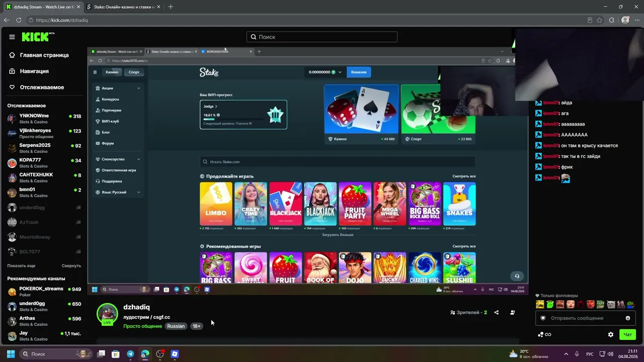Click the Windows taskbar Поиск search box
This screenshot has width=644, height=362.
[x=55, y=354]
